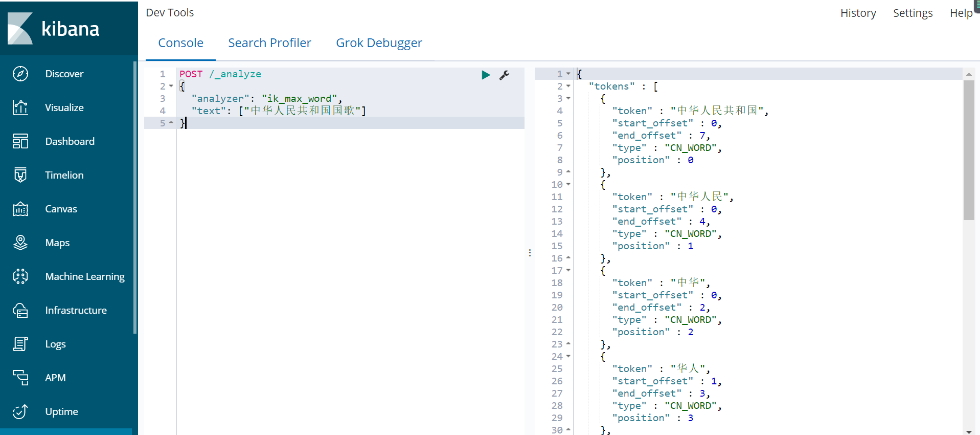Go to Uptime label
This screenshot has width=980, height=435.
62,411
